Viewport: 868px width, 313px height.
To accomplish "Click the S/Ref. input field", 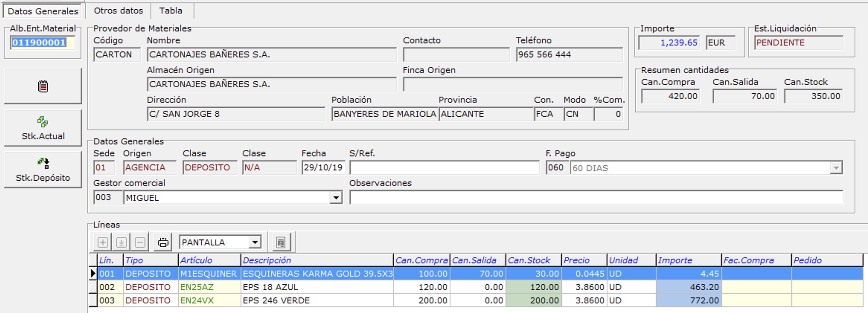I will coord(444,168).
